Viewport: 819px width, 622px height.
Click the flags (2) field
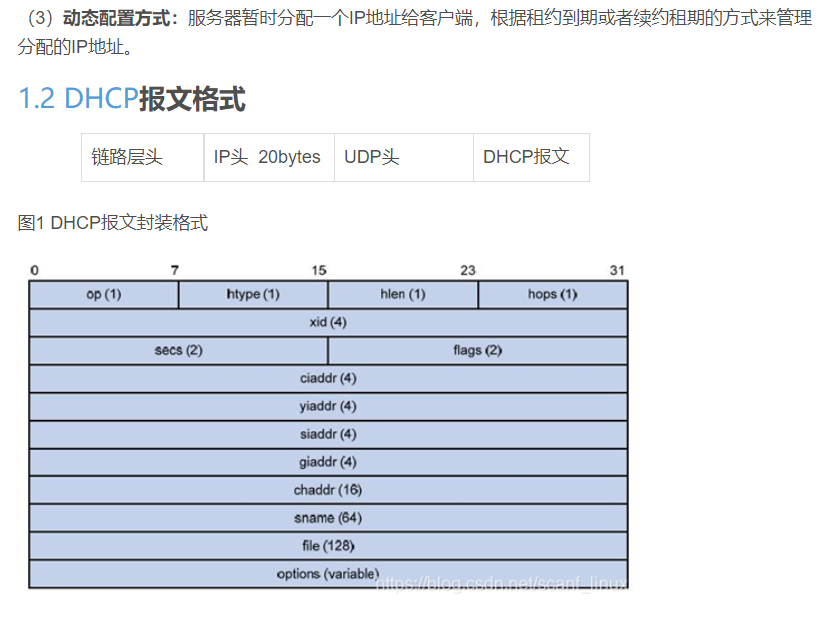(x=477, y=350)
